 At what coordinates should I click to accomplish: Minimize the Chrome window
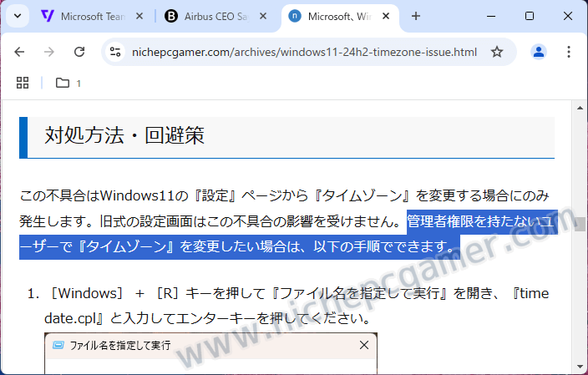491,16
